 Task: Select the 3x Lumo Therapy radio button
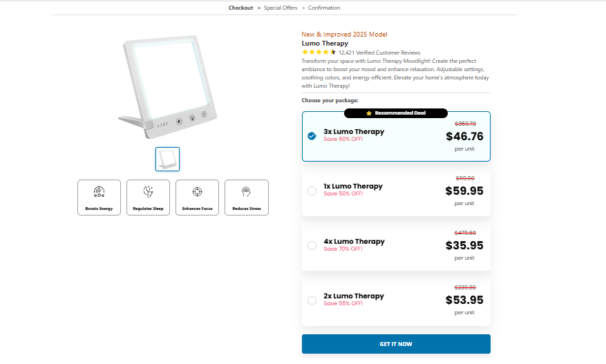pos(312,136)
